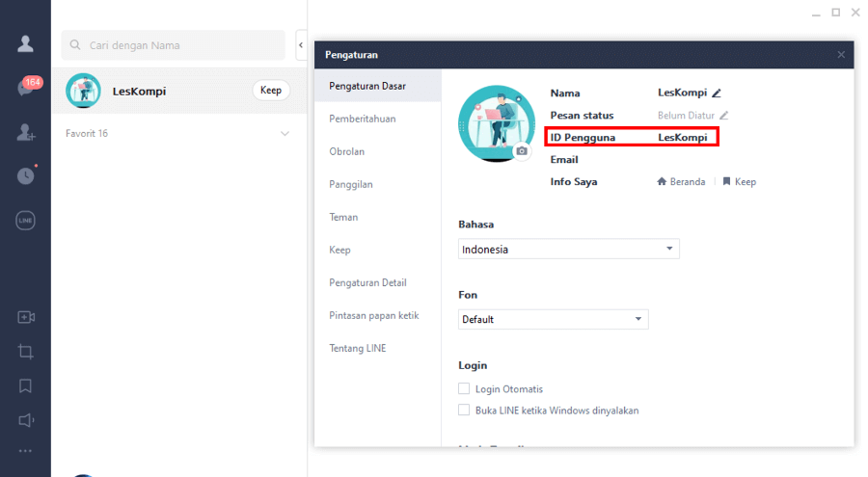Edit status message via pencil icon
This screenshot has width=868, height=477.
pos(723,115)
